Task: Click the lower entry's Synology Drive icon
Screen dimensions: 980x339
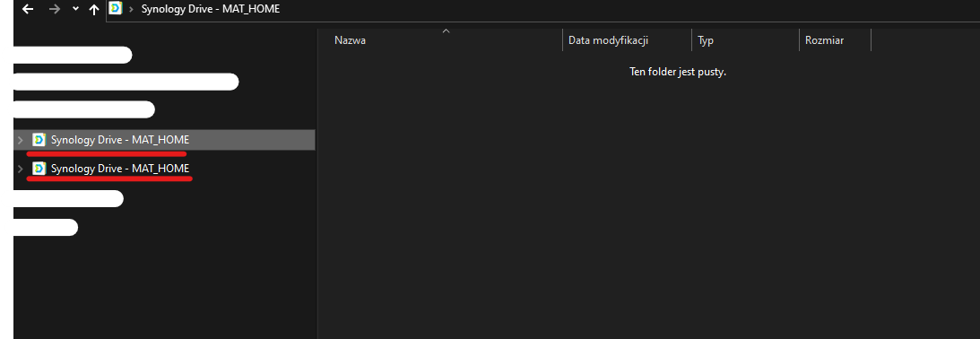Action: (x=39, y=169)
